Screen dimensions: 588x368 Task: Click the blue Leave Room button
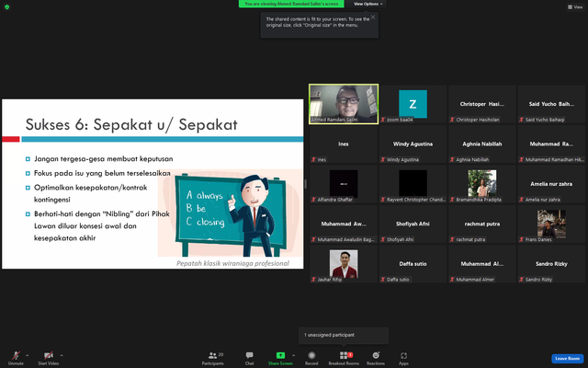tap(568, 359)
